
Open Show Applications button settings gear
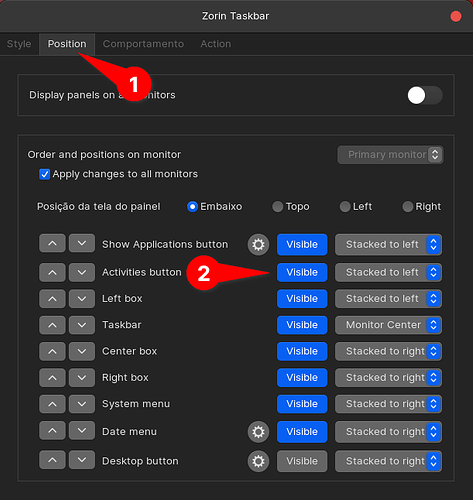(x=258, y=245)
